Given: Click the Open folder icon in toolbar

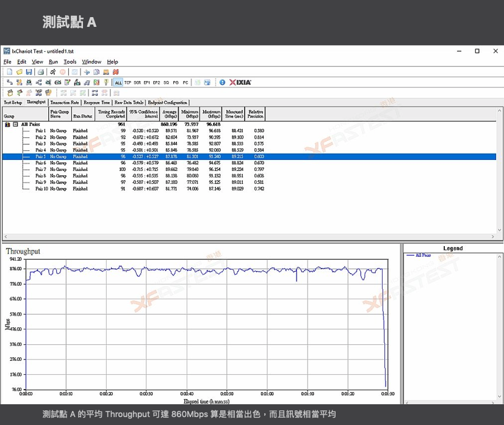Looking at the screenshot, I should click(x=20, y=72).
